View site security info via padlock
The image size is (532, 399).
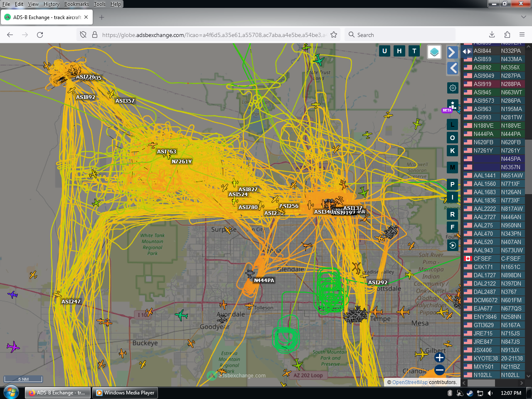[x=94, y=35]
